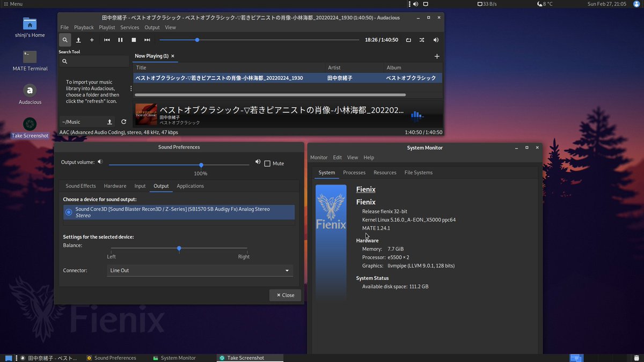Click the visualizer bars icon in info area
Image resolution: width=644 pixels, height=362 pixels.
417,115
